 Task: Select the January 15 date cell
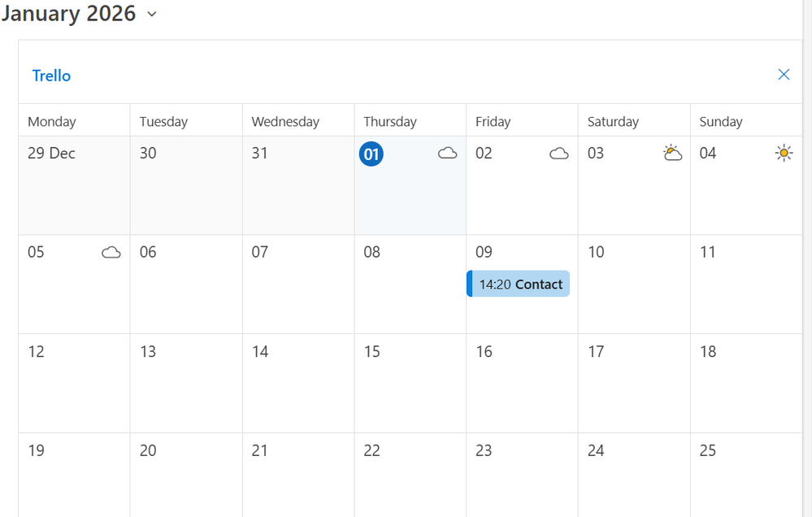point(410,382)
